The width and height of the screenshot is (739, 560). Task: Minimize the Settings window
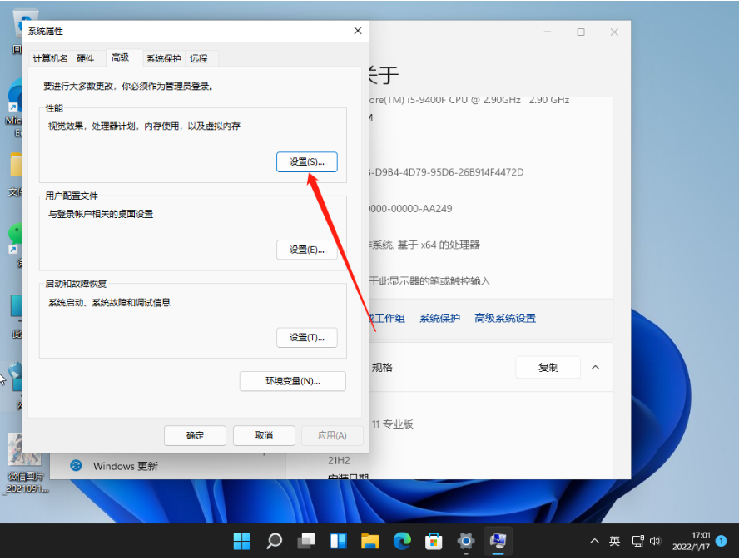[x=548, y=32]
